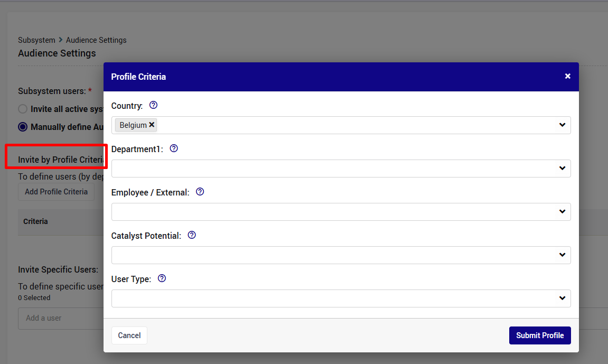Focus the Add a user field
This screenshot has width=608, height=364.
click(61, 318)
